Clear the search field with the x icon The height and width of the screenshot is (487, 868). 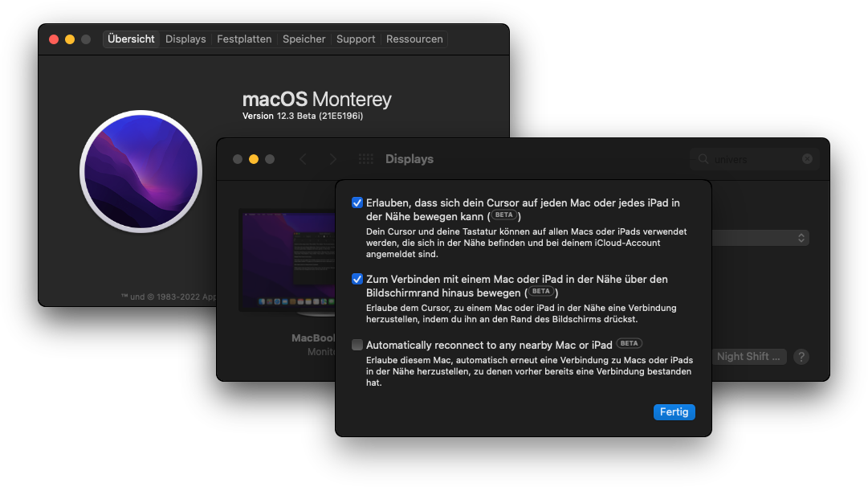click(x=807, y=159)
